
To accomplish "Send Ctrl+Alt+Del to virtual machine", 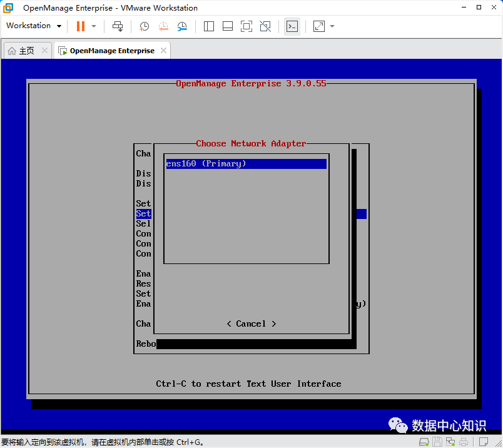I will (x=118, y=26).
